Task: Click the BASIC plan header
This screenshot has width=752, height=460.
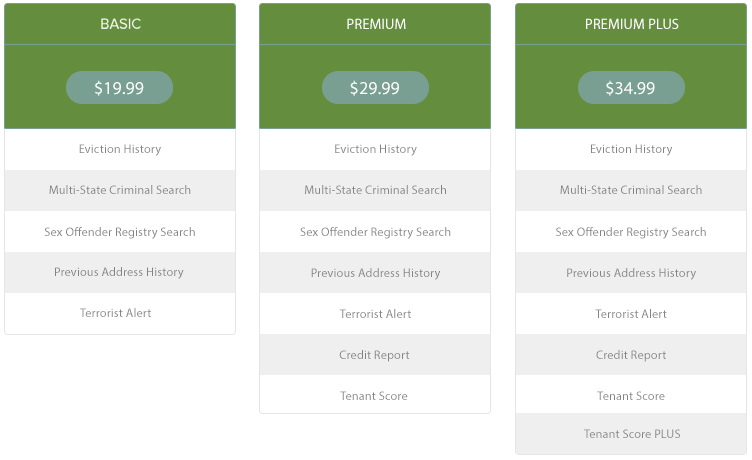Action: point(120,24)
